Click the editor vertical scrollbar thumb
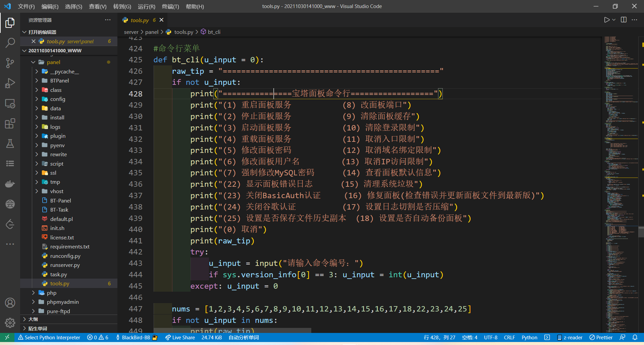This screenshot has height=345, width=644. (641, 232)
